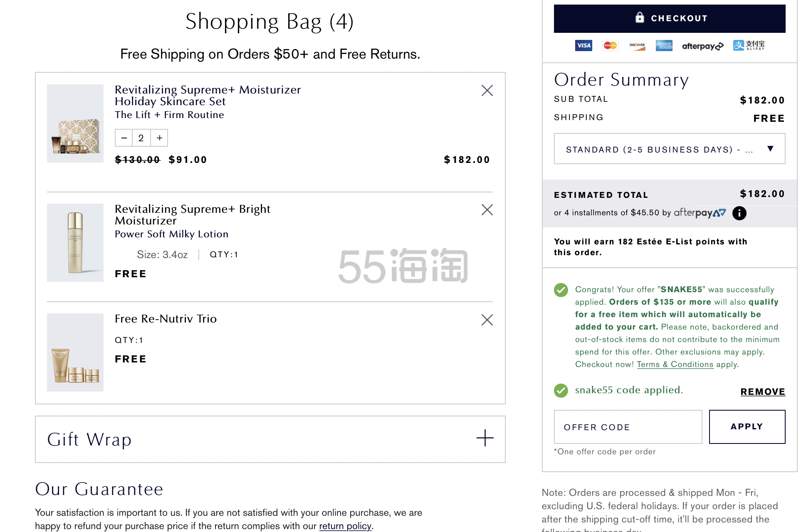Open the shipping method dropdown
This screenshot has height=532, width=806.
(670, 149)
